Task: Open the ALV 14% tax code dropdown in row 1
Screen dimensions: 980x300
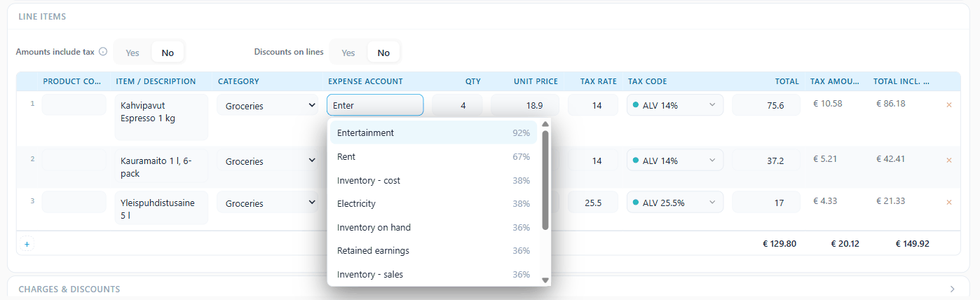Action: (x=675, y=105)
